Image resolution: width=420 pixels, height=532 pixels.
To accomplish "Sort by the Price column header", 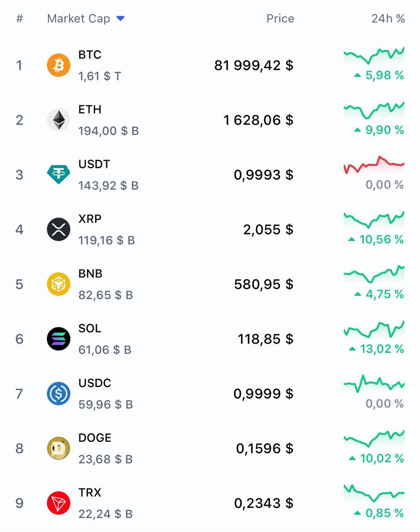I will (x=280, y=19).
